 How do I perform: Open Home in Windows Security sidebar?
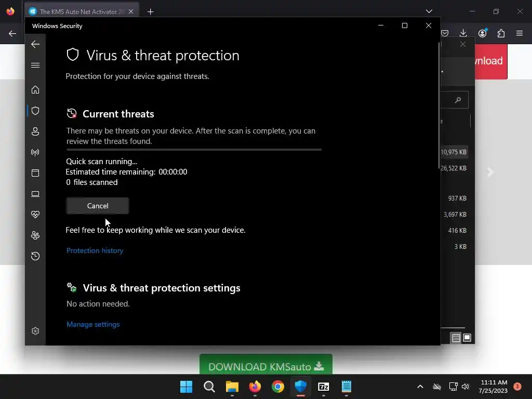pyautogui.click(x=35, y=90)
